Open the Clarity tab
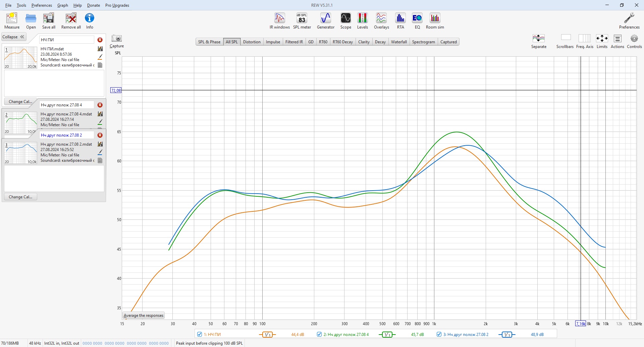Image resolution: width=644 pixels, height=347 pixels. click(364, 42)
